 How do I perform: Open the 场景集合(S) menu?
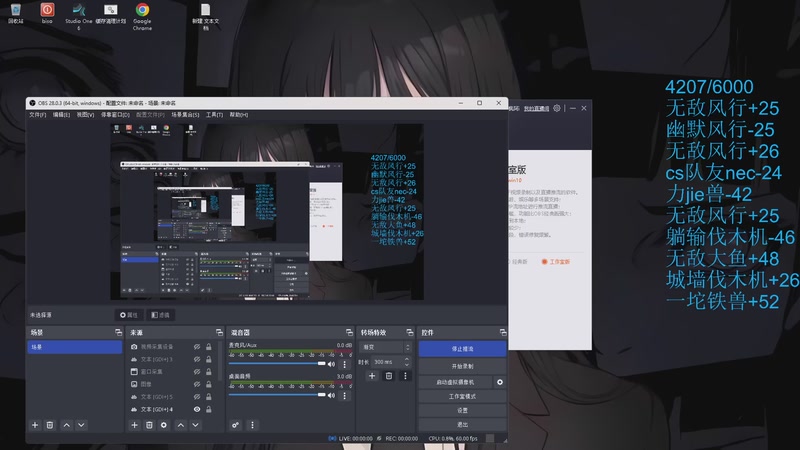185,115
